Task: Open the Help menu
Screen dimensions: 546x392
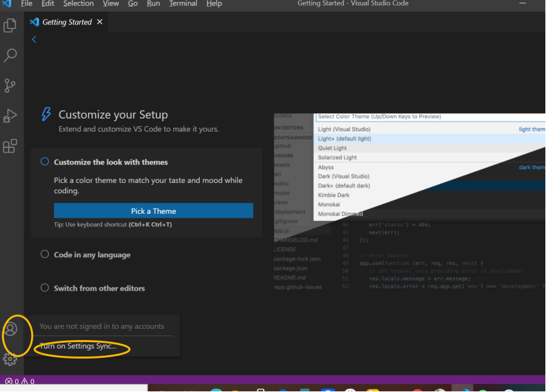Action: tap(214, 4)
